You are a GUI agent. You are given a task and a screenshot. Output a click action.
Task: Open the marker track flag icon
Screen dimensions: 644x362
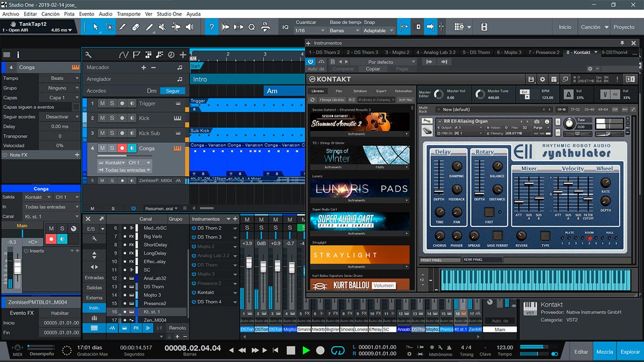coord(136,55)
